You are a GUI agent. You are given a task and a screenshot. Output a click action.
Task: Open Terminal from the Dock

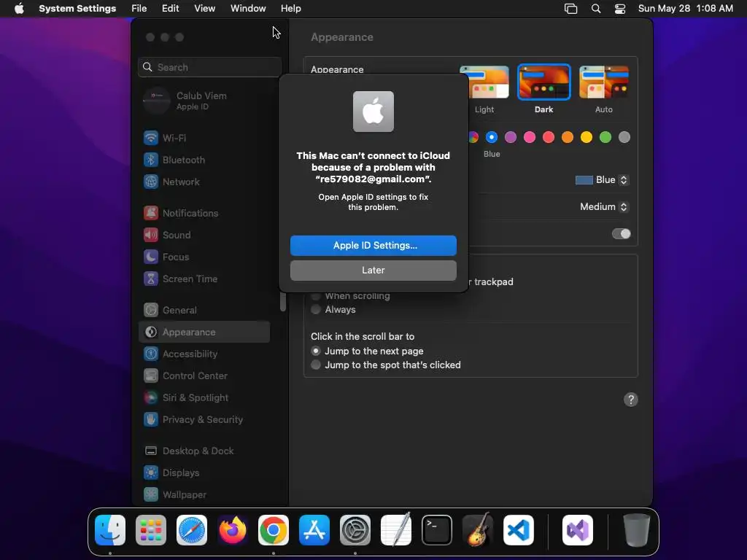click(437, 530)
